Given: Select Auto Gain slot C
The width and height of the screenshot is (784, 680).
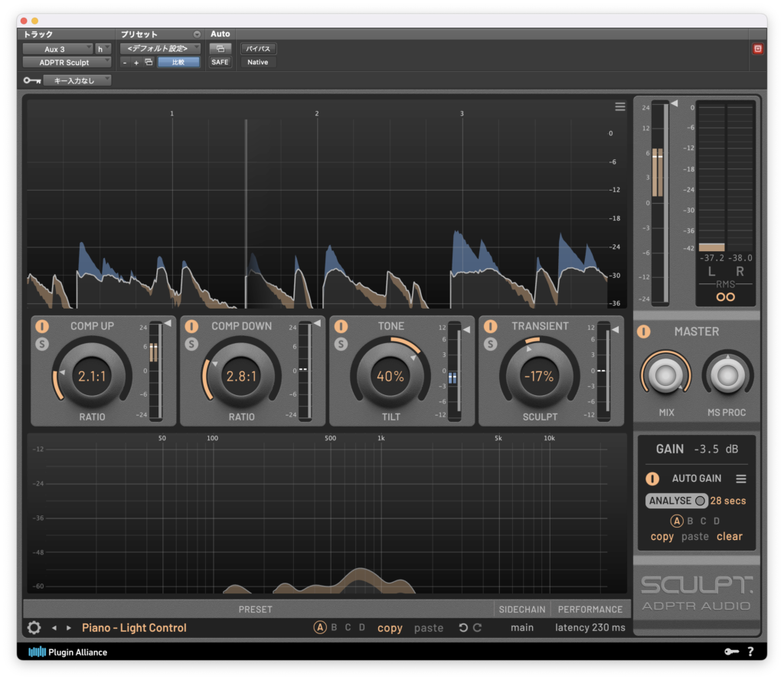Looking at the screenshot, I should 703,521.
